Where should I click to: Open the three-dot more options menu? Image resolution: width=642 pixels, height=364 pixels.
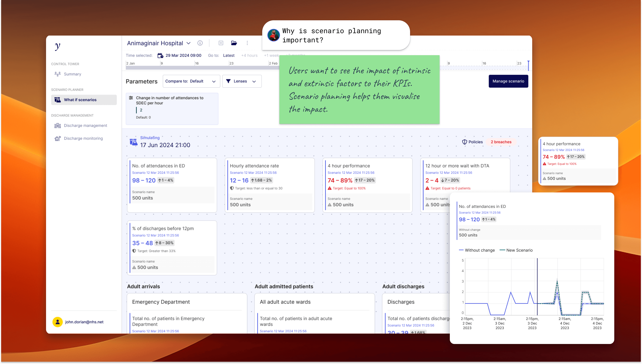point(247,43)
